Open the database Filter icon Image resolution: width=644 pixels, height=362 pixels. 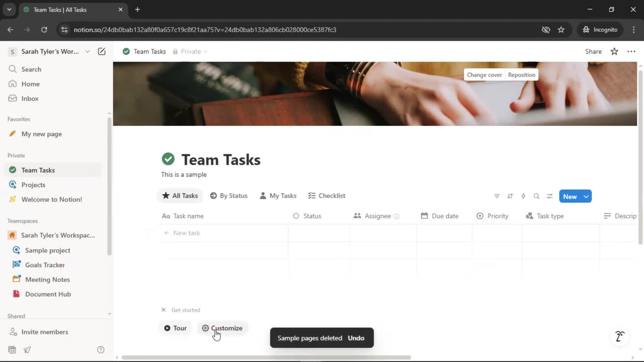tap(497, 196)
